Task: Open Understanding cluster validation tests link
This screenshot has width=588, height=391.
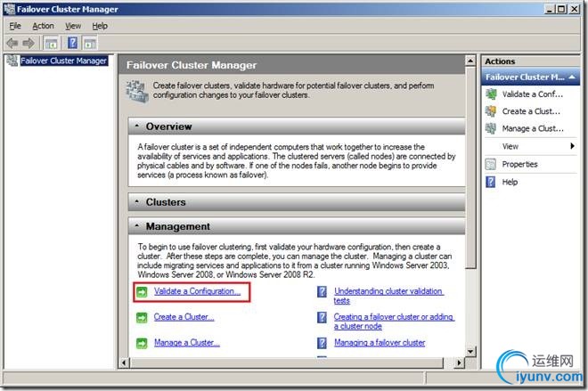Action: (x=388, y=296)
